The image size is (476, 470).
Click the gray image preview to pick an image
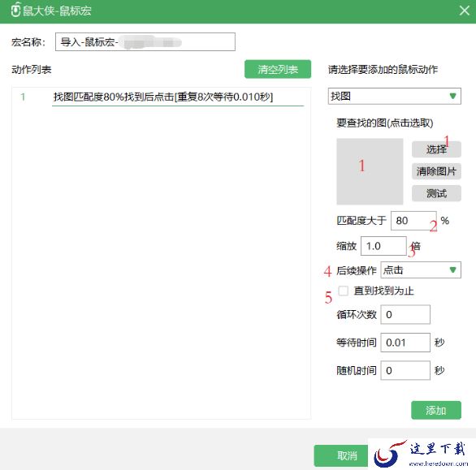click(x=370, y=171)
